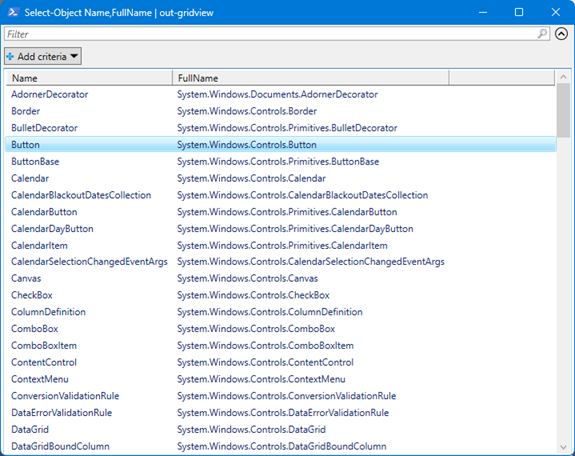Screen dimensions: 575x456
Task: Select the CalendarItem row
Action: [281, 245]
